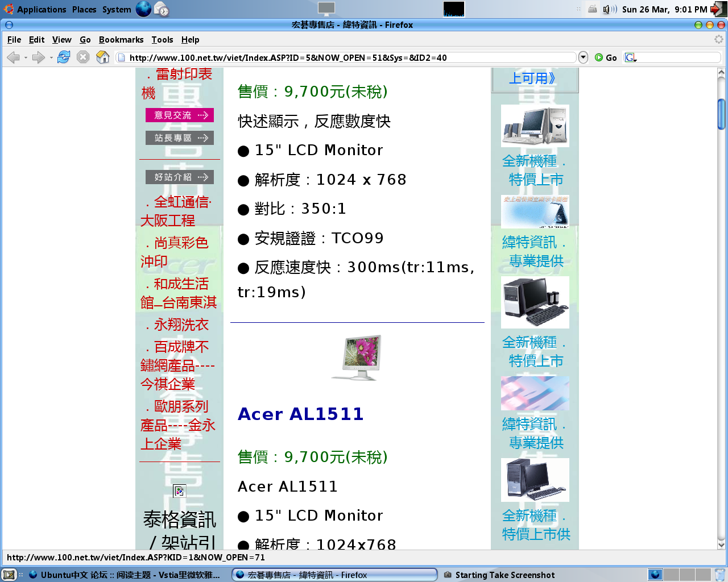This screenshot has width=728, height=582.
Task: Open the Google search engine selector
Action: point(631,57)
